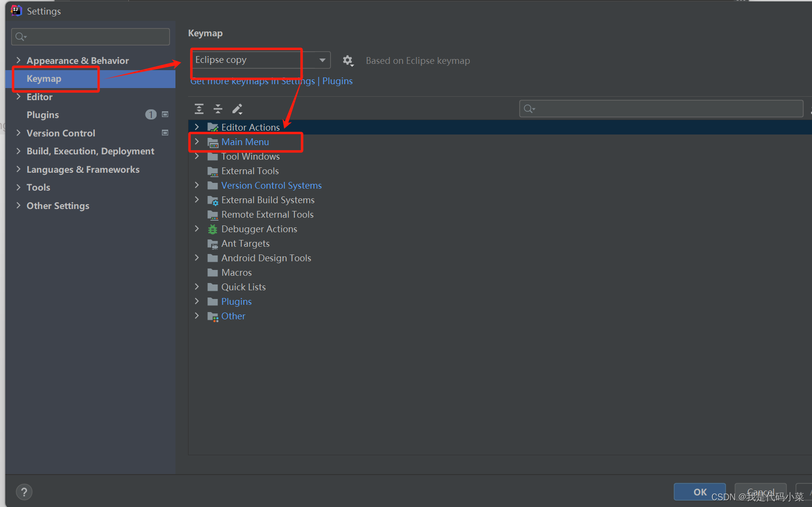Select the Tool Windows tree row
This screenshot has width=812, height=507.
coord(500,156)
